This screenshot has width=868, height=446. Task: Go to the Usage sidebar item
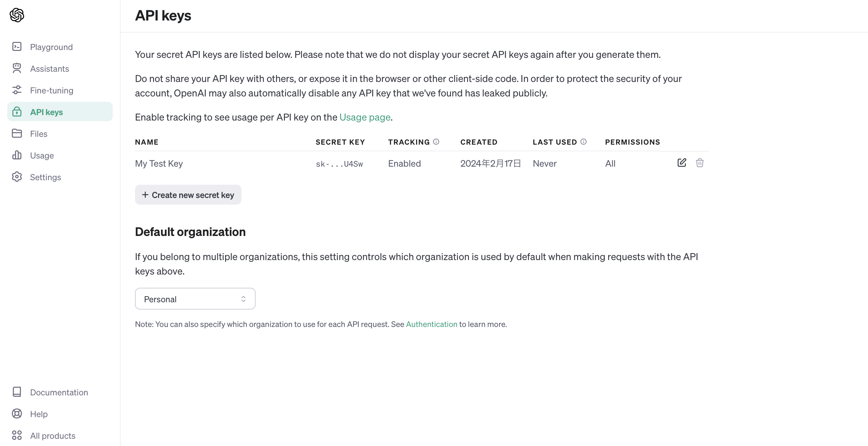pos(42,155)
